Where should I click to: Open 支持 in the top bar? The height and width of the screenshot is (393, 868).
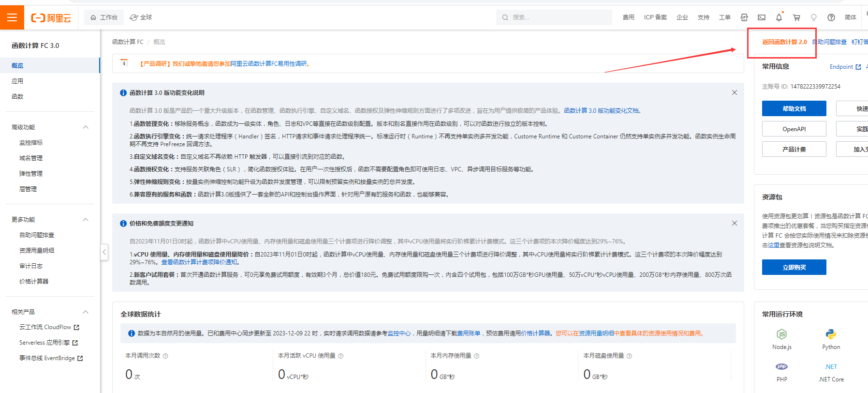[x=704, y=17]
